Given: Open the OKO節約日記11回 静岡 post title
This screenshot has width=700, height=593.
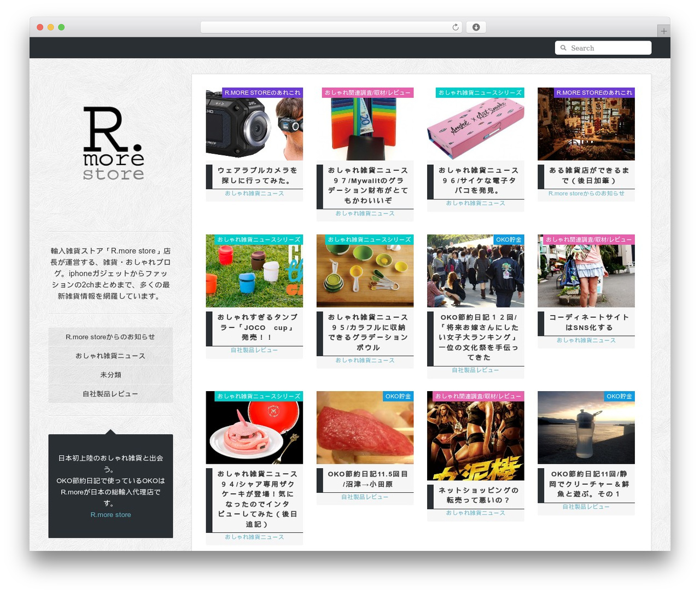Looking at the screenshot, I should click(x=589, y=484).
